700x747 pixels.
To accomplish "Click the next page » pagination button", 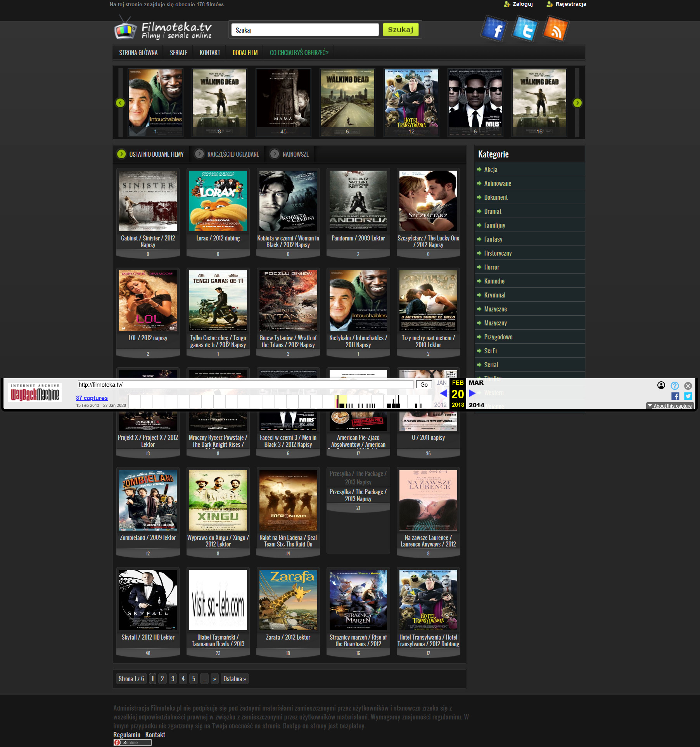I will 214,679.
